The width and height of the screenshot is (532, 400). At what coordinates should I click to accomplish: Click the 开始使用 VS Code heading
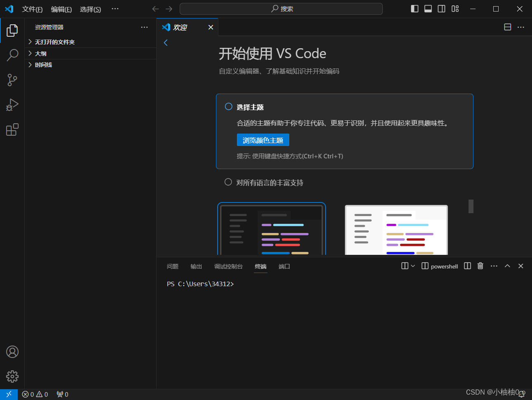tap(272, 54)
